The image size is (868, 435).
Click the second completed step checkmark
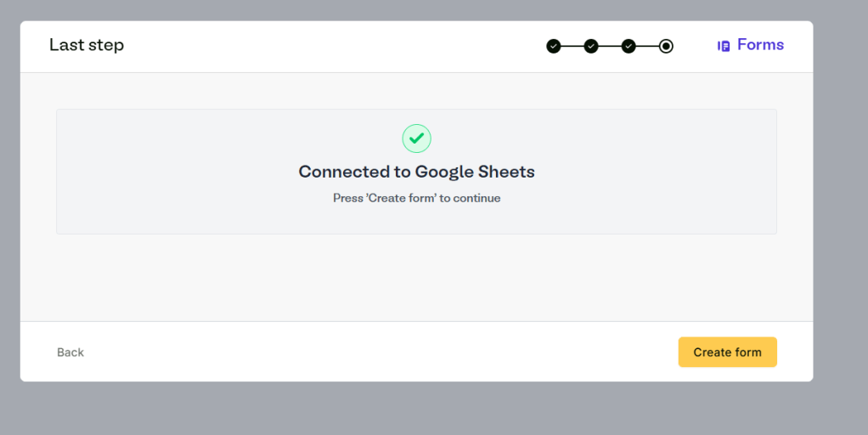pyautogui.click(x=591, y=46)
